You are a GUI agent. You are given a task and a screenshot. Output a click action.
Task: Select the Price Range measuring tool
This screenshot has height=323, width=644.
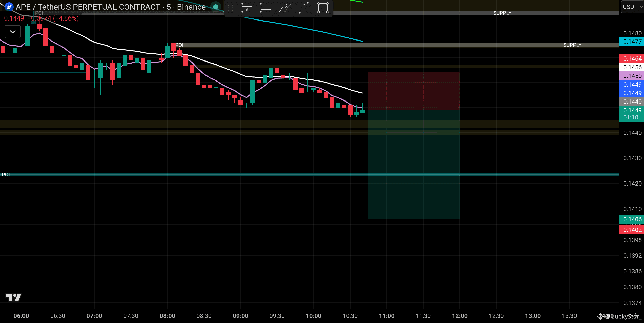click(x=304, y=8)
